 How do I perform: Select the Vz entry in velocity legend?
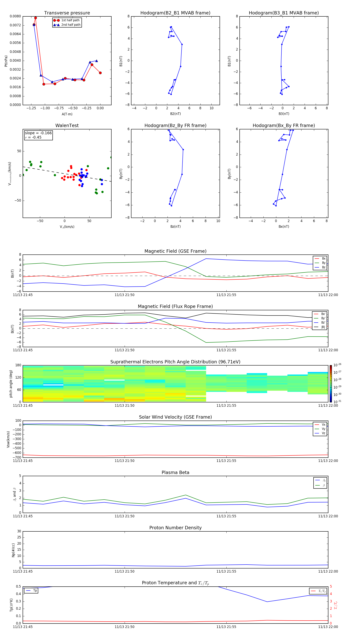pos(320,433)
